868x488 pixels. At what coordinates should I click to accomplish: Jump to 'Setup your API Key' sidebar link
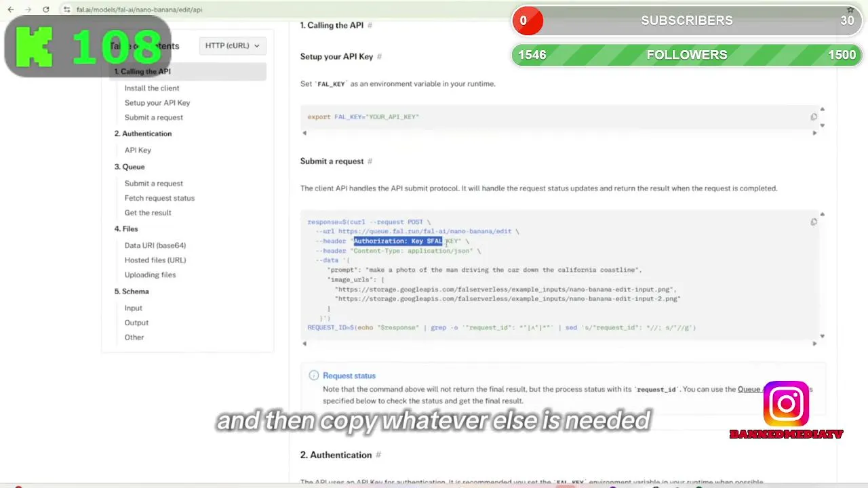(x=157, y=103)
